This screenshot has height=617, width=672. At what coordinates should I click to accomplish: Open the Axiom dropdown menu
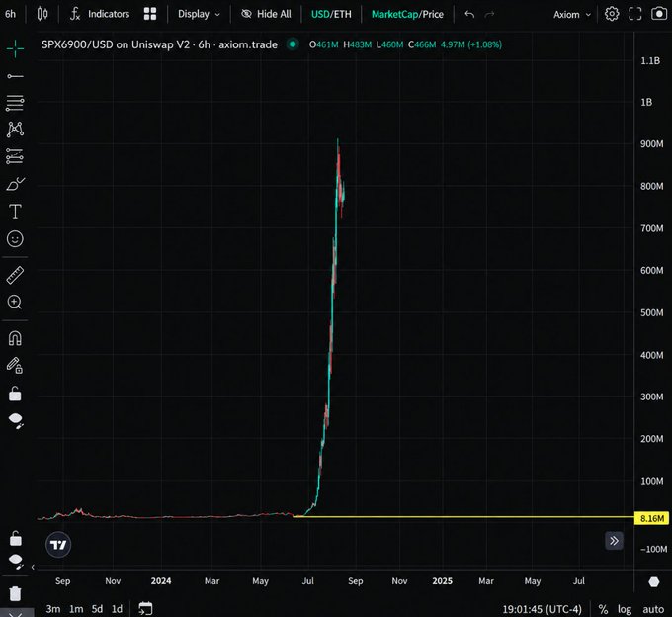pos(572,15)
